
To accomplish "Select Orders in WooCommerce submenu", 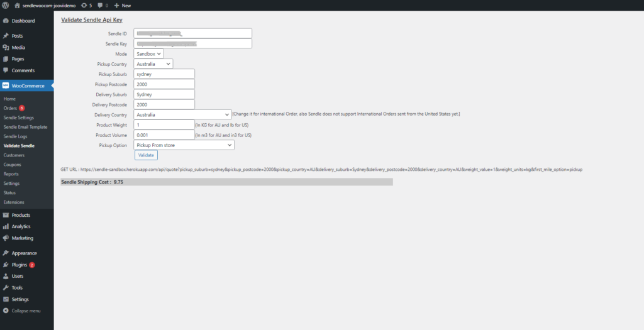I will 10,108.
